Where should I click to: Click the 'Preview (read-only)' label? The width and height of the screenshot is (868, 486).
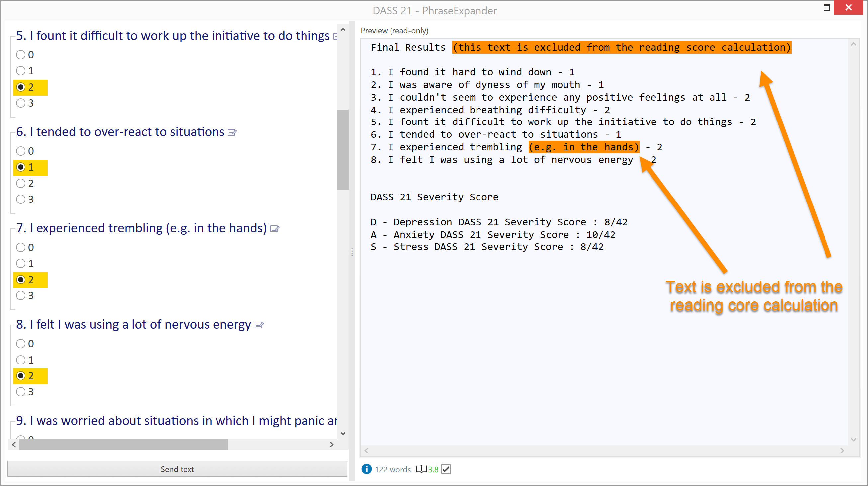click(394, 31)
